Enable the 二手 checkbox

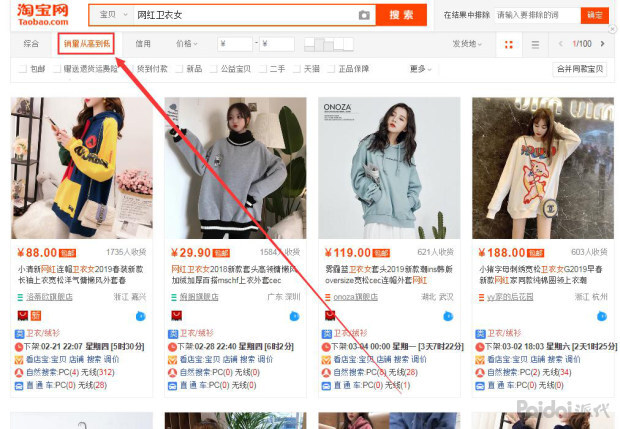263,69
